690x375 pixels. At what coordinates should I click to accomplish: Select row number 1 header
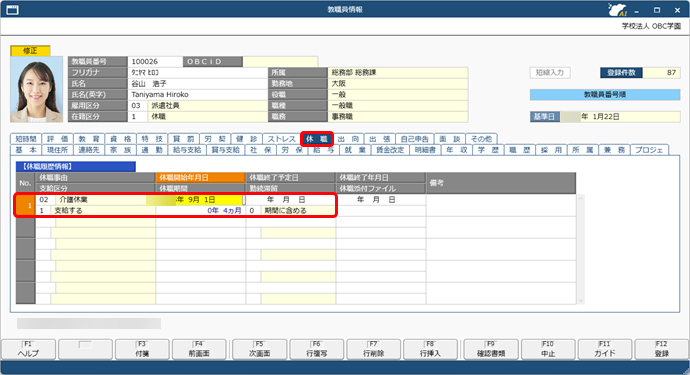[26, 205]
